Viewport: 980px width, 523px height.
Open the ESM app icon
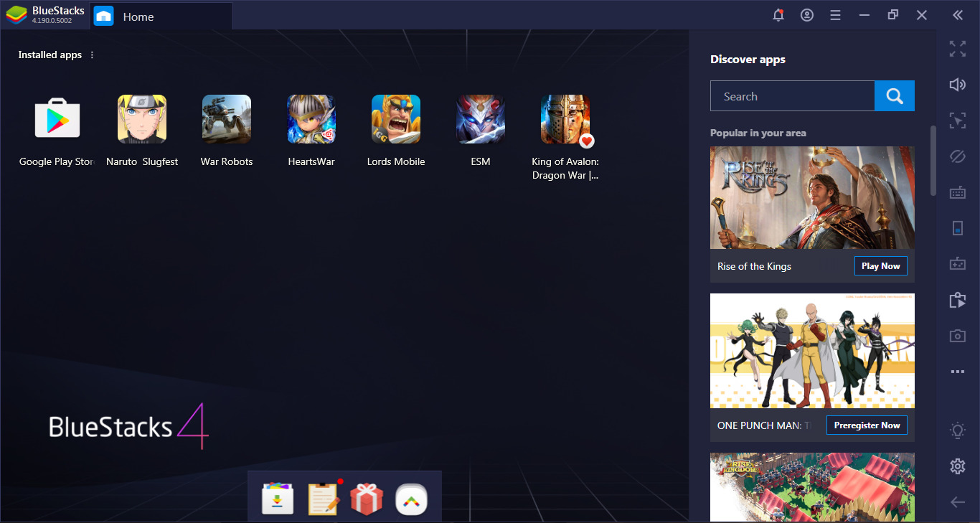(481, 119)
